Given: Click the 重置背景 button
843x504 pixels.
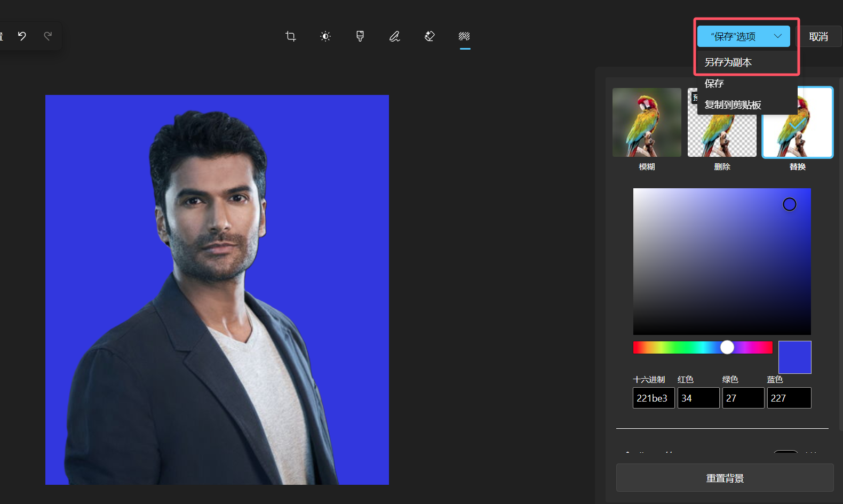Looking at the screenshot, I should tap(725, 478).
